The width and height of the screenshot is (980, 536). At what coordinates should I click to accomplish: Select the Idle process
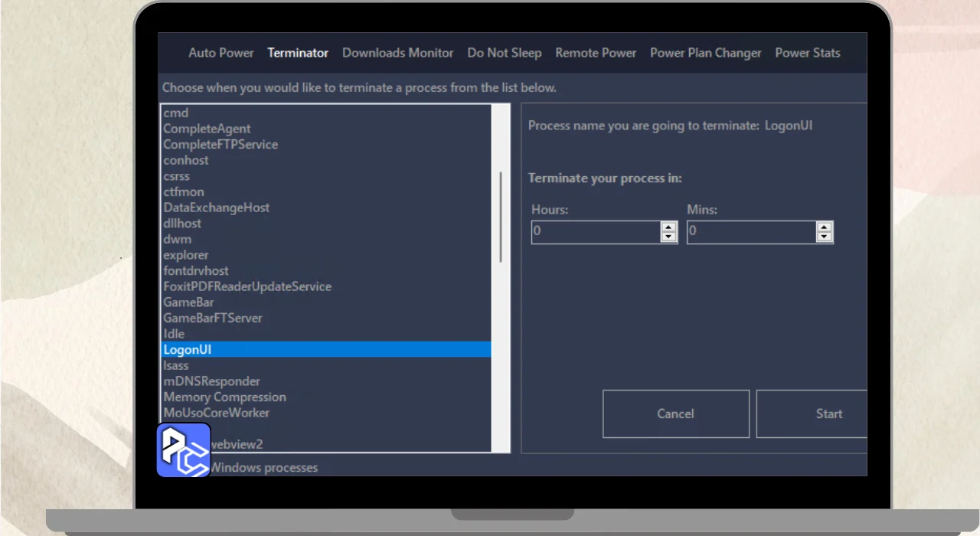coord(326,334)
